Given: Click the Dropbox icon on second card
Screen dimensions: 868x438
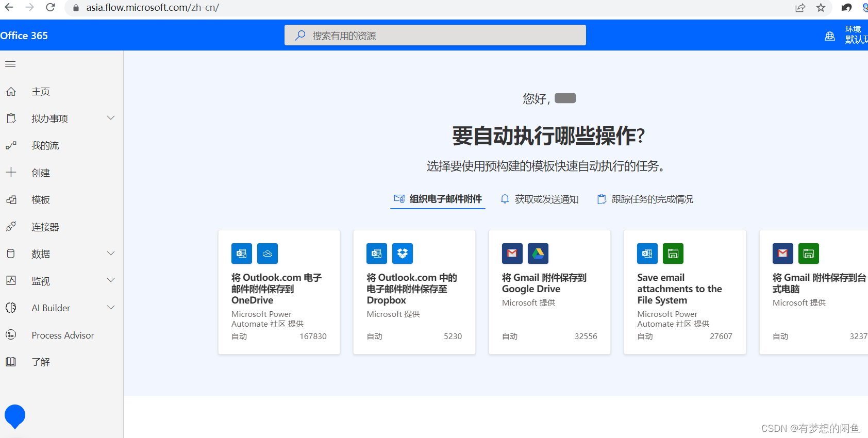Looking at the screenshot, I should [403, 254].
